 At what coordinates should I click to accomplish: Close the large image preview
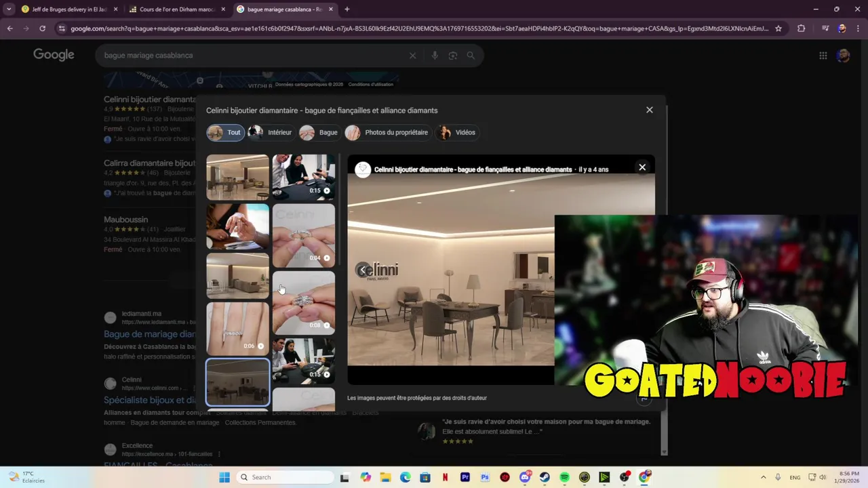click(642, 167)
